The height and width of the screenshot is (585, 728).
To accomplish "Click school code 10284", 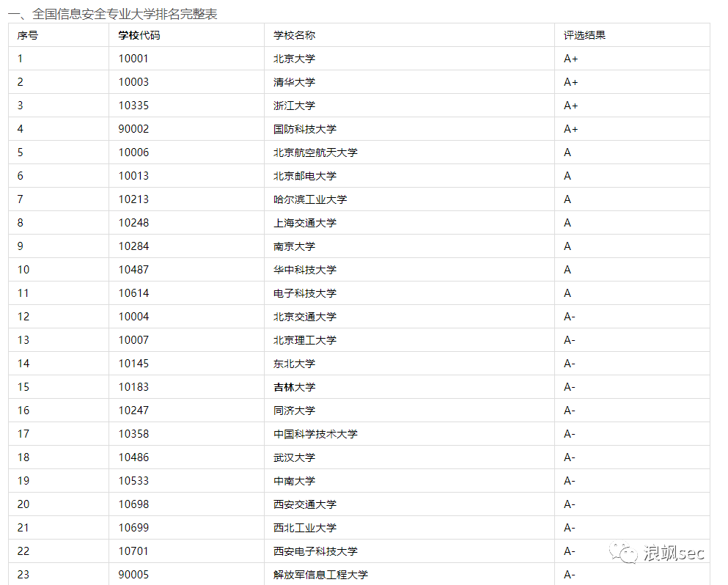I will point(133,246).
